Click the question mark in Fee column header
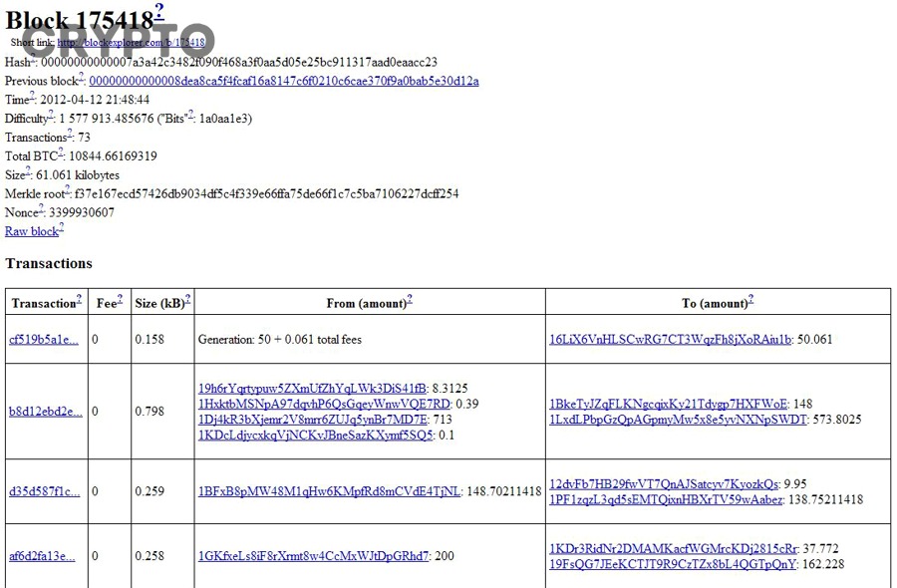Screen dimensions: 897x588 click(120, 299)
